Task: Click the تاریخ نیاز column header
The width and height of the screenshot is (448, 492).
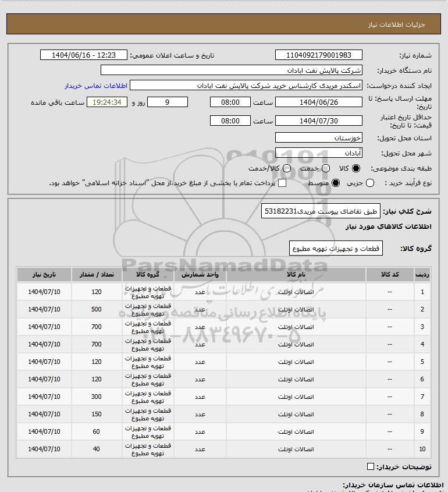Action: [44, 275]
